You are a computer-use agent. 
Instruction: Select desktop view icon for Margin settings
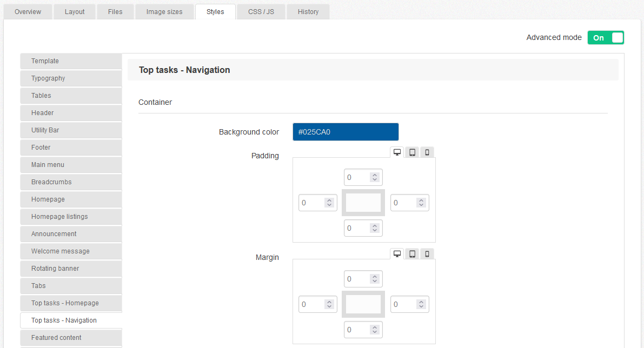(x=397, y=253)
